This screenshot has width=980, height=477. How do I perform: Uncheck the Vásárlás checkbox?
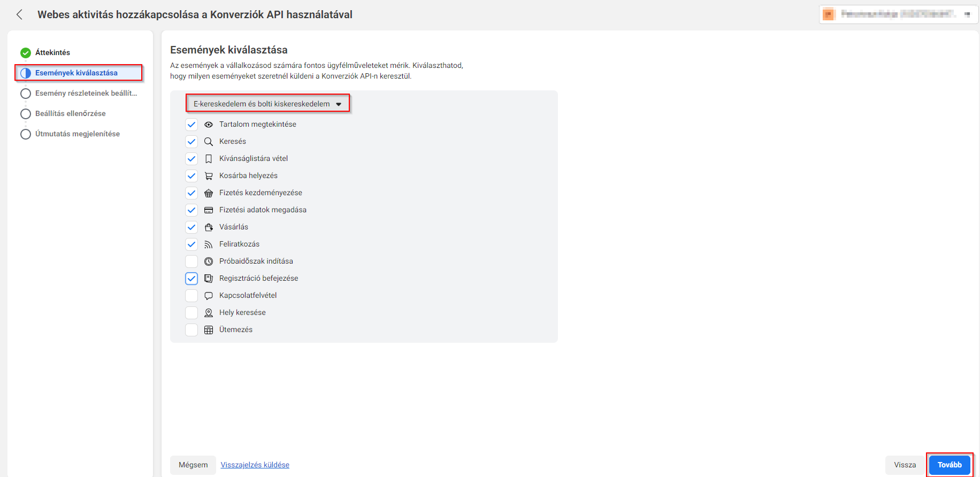click(x=192, y=227)
